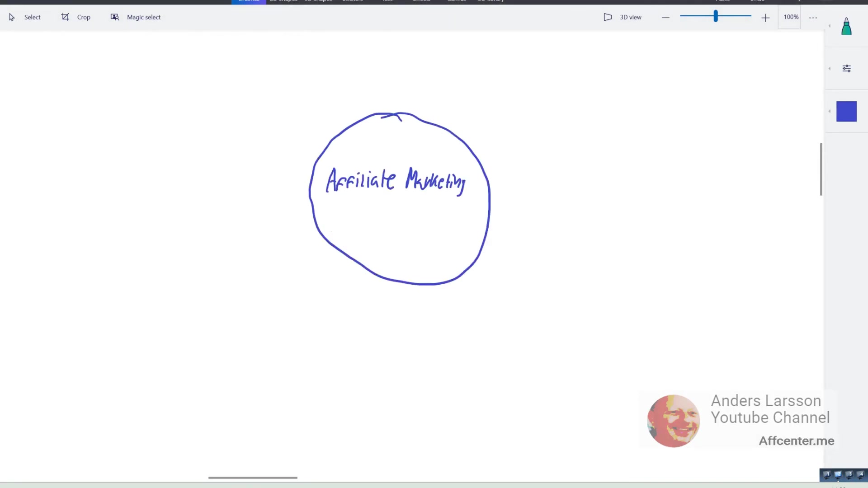Pick the blue current color swatch
This screenshot has width=868, height=488.
point(846,111)
